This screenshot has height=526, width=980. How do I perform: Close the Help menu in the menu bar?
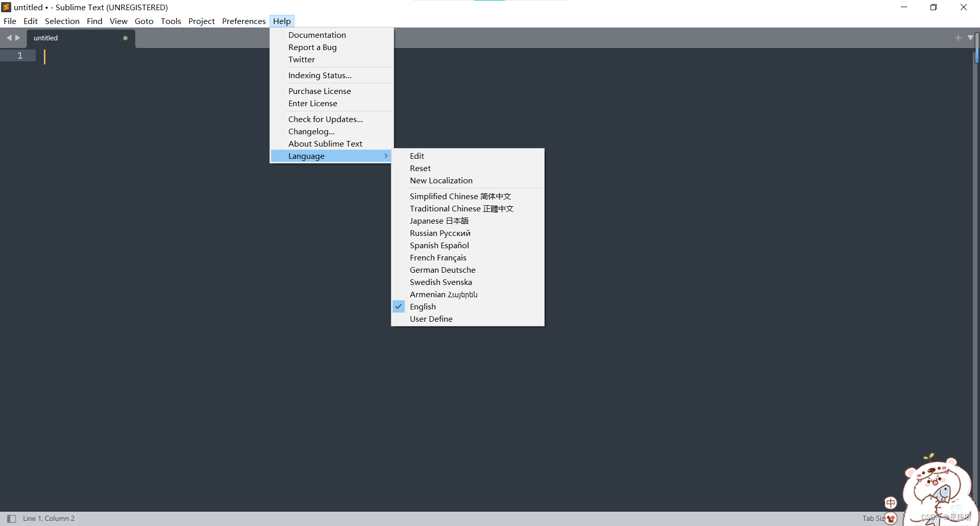[282, 21]
